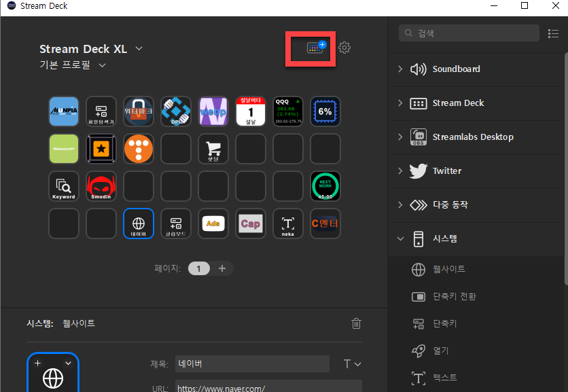Click the 제목 title field
This screenshot has height=392, width=568.
[x=253, y=363]
